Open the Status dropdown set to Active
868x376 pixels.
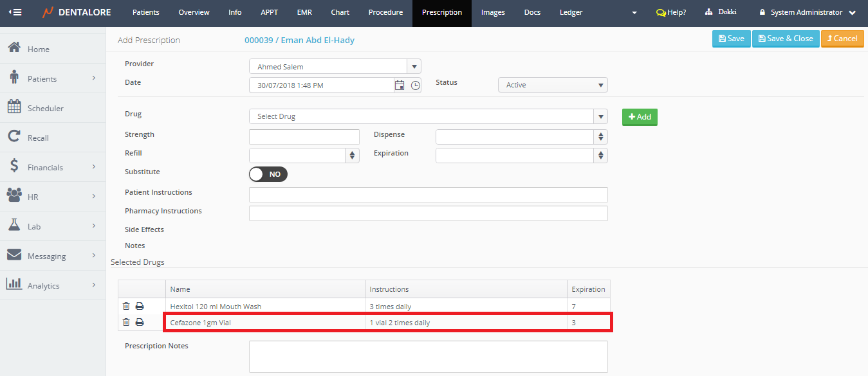553,85
